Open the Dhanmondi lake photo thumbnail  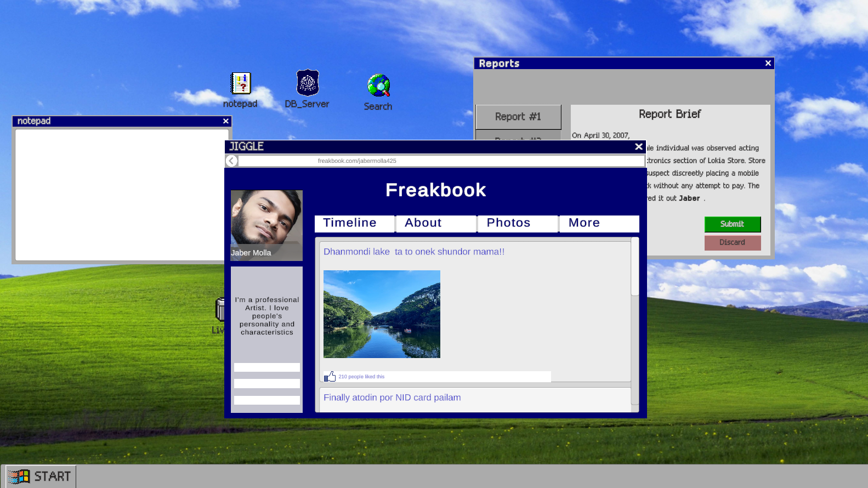pyautogui.click(x=382, y=314)
